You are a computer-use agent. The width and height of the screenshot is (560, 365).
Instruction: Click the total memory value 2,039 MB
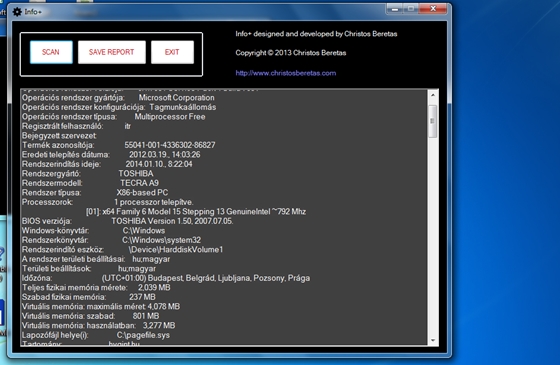(154, 288)
